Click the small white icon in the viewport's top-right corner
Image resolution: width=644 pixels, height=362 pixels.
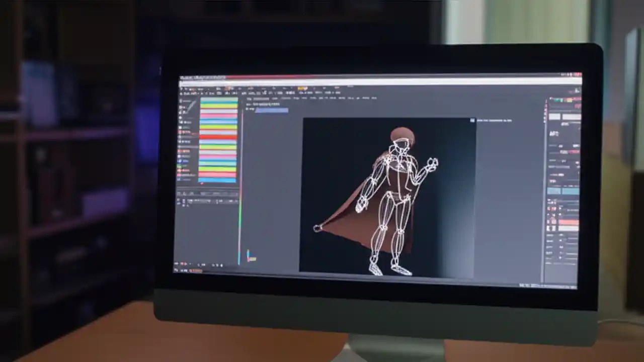coord(472,120)
